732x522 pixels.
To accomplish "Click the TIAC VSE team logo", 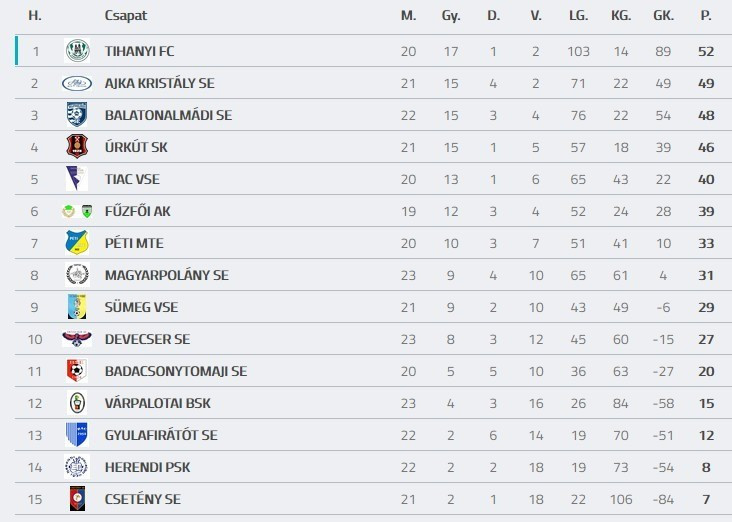I will coord(77,179).
